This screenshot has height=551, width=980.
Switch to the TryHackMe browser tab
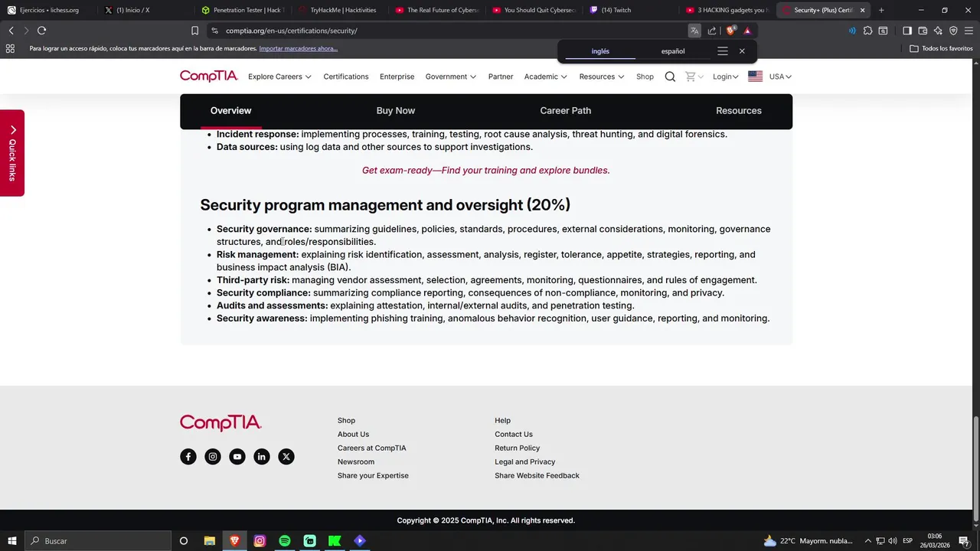tap(337, 10)
